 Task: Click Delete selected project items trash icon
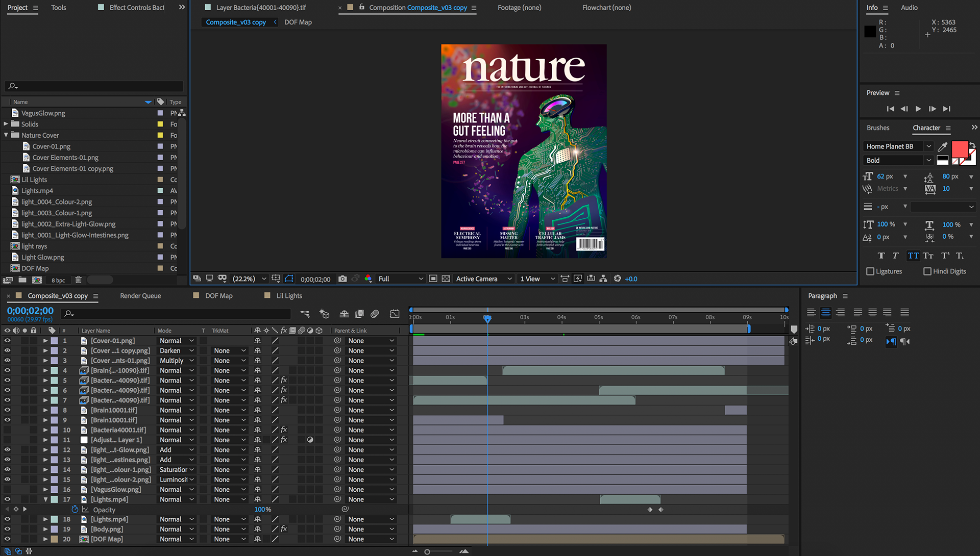coord(78,280)
